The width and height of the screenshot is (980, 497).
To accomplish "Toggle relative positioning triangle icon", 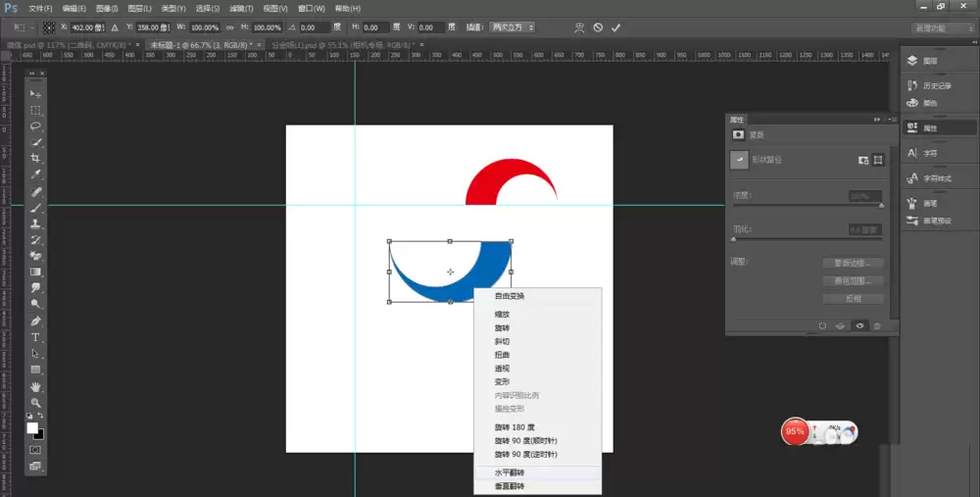I will 115,27.
